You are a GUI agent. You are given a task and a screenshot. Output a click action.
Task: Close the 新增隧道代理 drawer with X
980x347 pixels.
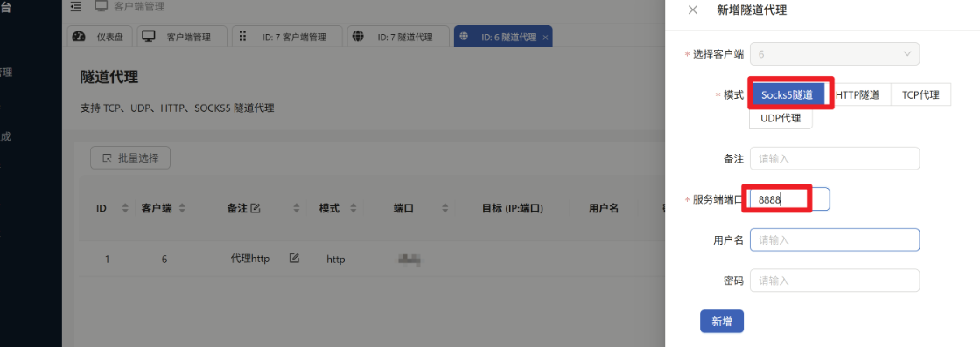[x=692, y=10]
